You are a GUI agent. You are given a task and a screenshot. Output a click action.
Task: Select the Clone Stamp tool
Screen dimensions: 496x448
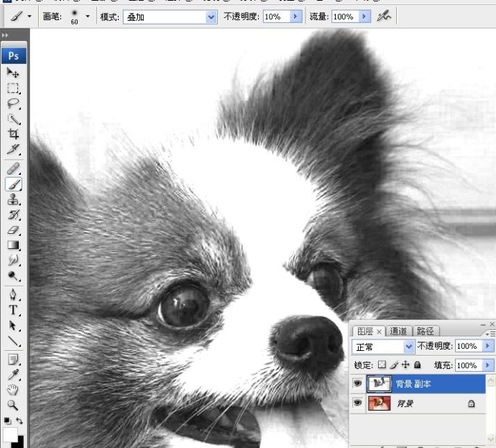pos(13,200)
